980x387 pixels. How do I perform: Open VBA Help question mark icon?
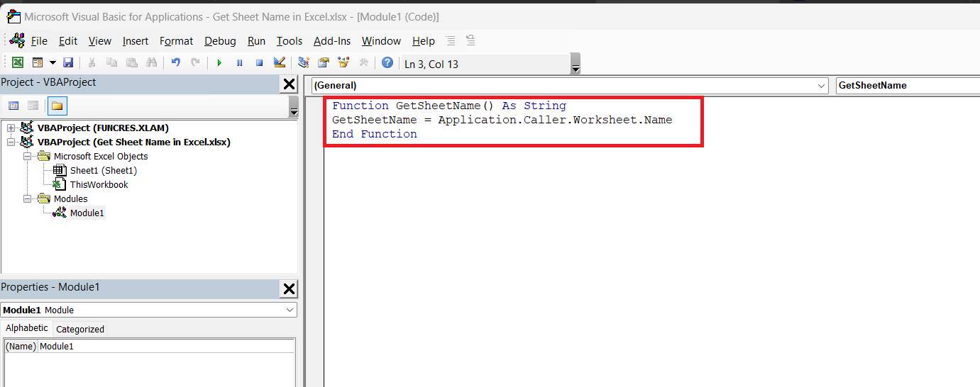click(387, 63)
